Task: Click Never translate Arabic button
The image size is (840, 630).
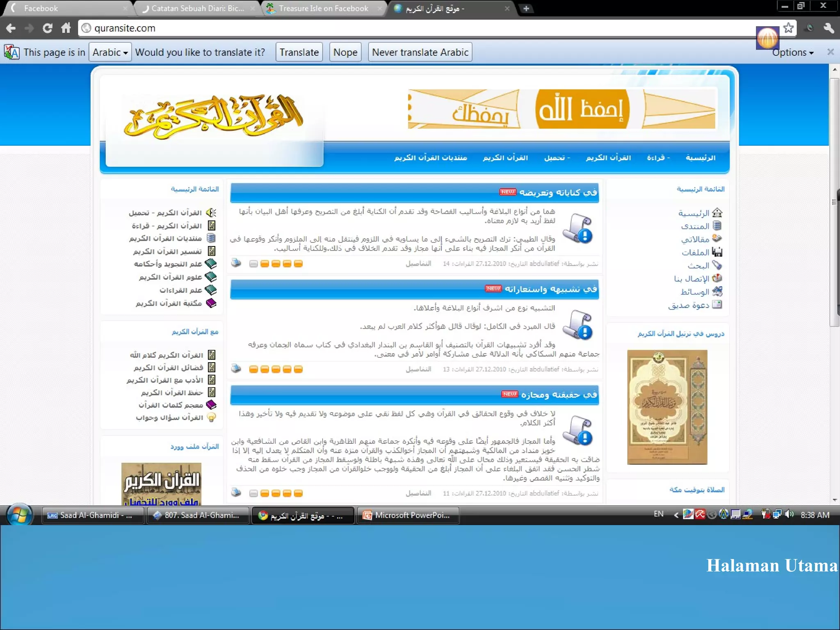Action: coord(420,52)
